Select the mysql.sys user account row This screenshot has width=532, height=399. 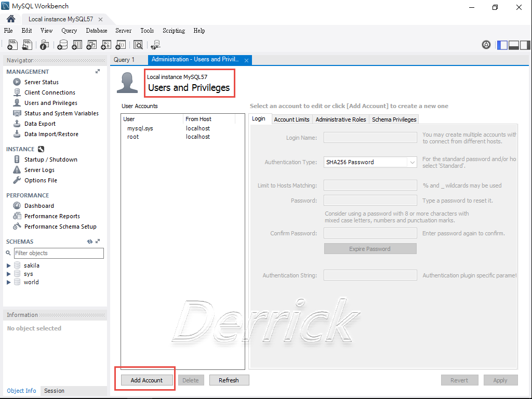click(x=183, y=129)
